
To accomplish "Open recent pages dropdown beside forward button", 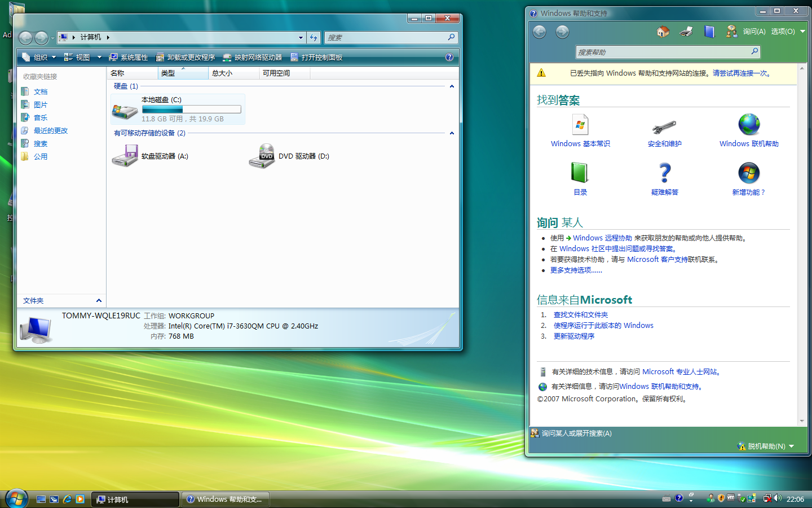I will pos(52,38).
